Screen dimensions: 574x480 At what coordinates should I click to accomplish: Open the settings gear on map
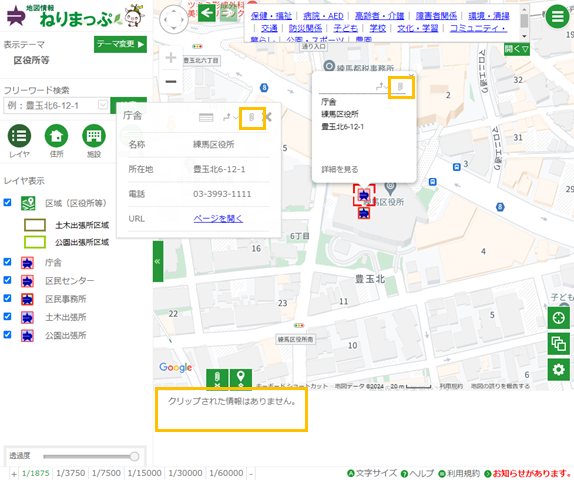point(559,370)
